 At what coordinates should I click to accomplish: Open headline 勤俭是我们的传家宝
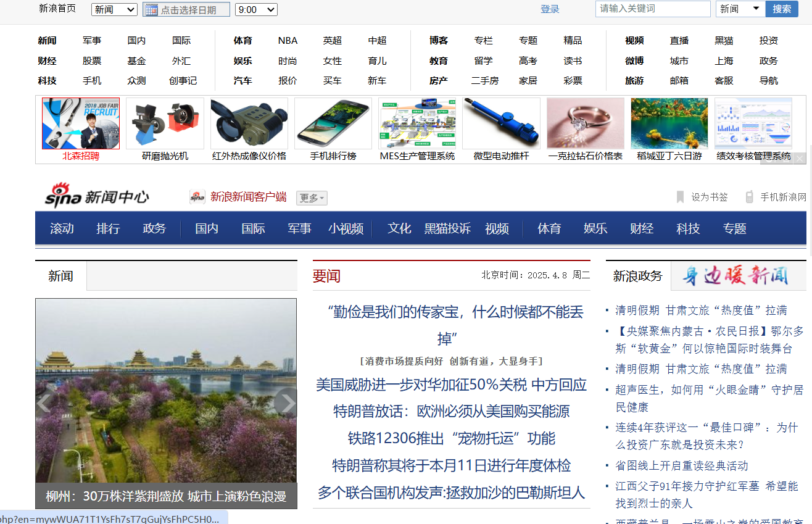(455, 325)
